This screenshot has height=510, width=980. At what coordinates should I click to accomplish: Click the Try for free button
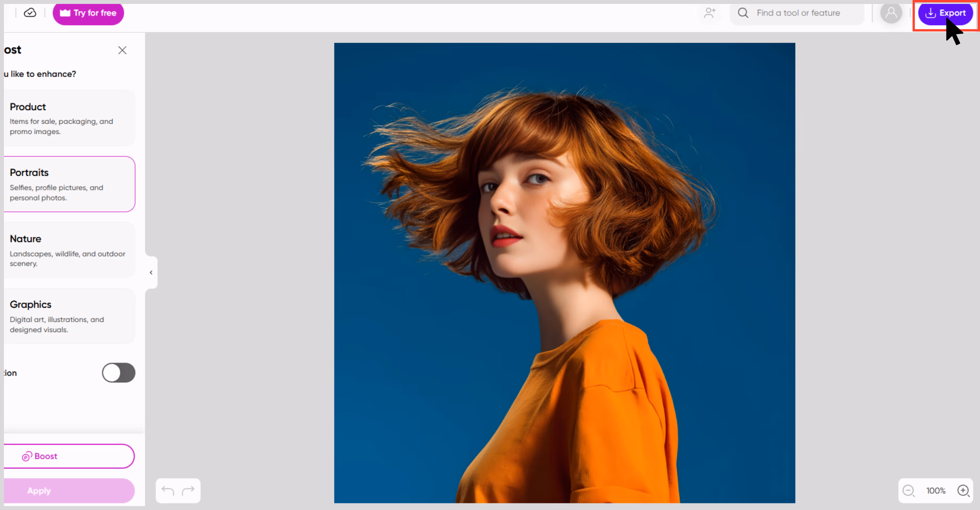88,13
